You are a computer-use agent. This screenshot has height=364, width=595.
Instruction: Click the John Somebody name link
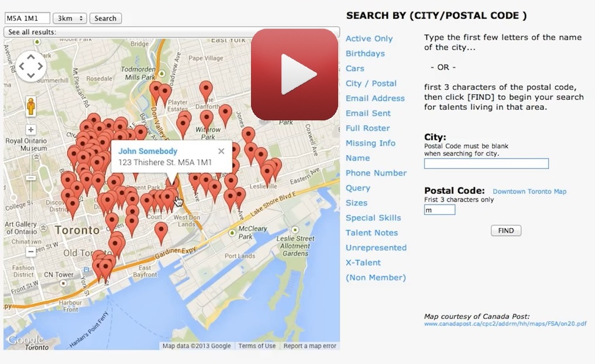pos(147,151)
